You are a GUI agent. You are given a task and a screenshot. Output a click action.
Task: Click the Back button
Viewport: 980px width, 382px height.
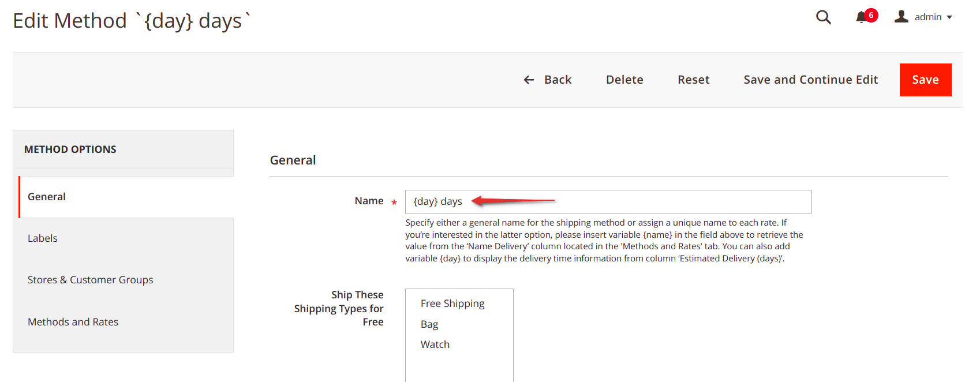click(547, 80)
